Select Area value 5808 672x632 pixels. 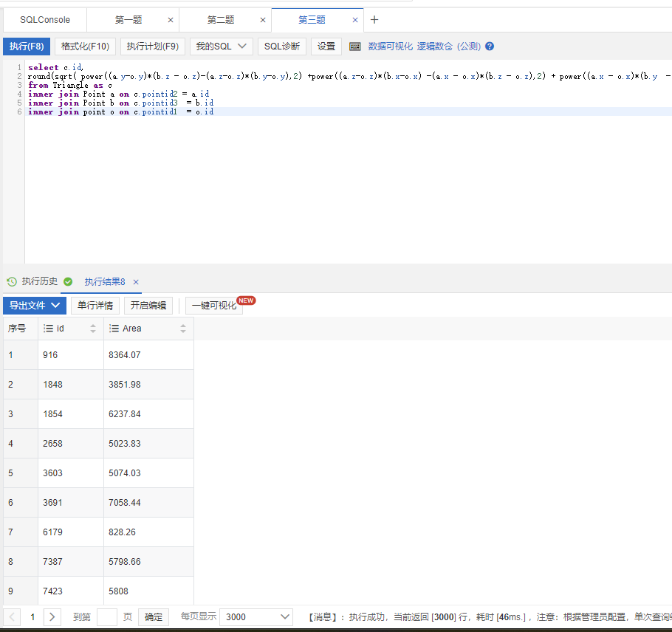coord(148,591)
